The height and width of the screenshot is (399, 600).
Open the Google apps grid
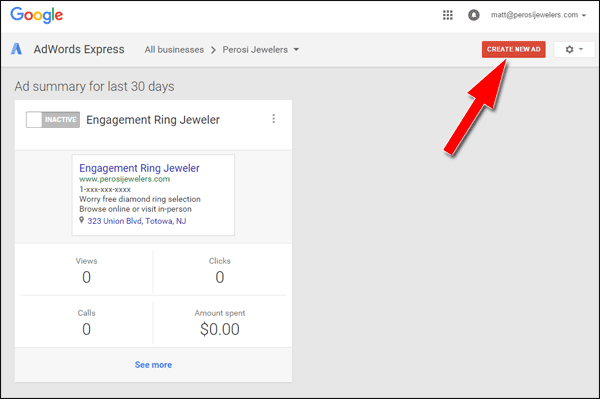[x=448, y=15]
